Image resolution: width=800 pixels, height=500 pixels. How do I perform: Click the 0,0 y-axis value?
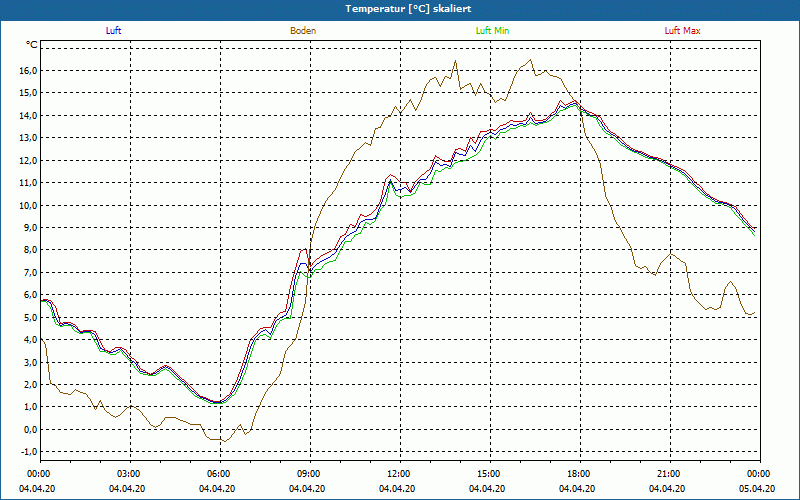[x=31, y=430]
